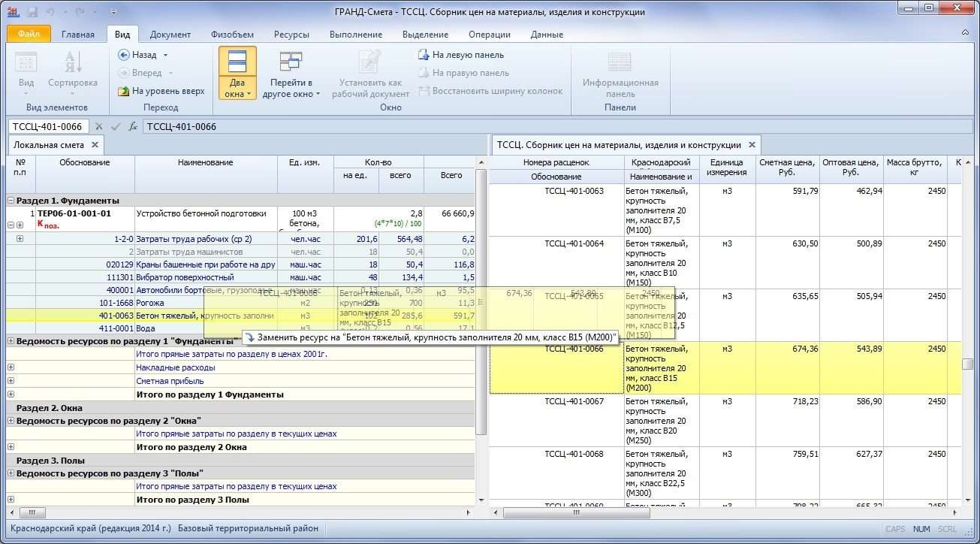
Task: Switch to the Документ ribbon tab
Action: [x=170, y=35]
